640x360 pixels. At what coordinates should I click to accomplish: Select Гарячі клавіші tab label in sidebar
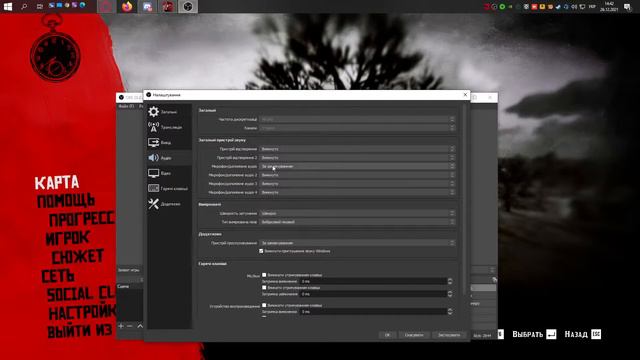(174, 189)
